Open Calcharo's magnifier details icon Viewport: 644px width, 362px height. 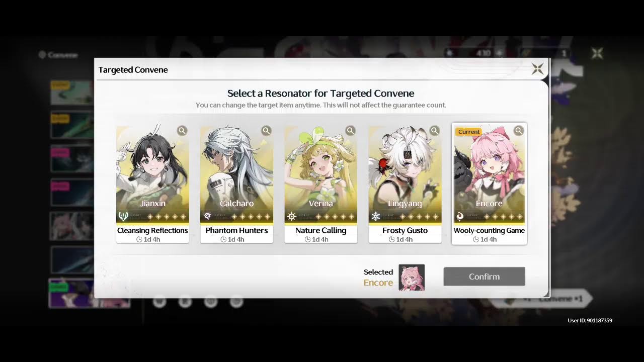pyautogui.click(x=266, y=131)
